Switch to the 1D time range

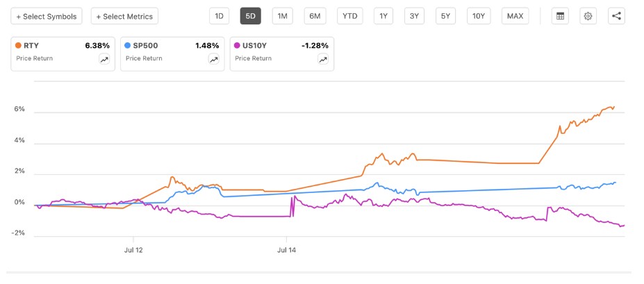pos(220,16)
